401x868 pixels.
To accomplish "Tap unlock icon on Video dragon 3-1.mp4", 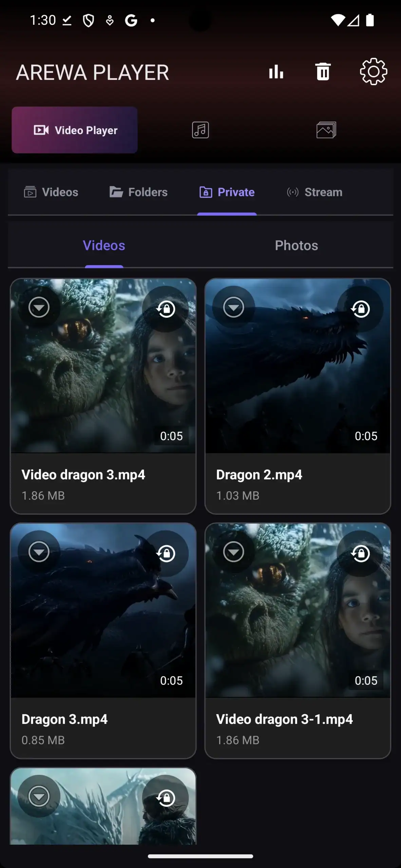I will pyautogui.click(x=360, y=553).
